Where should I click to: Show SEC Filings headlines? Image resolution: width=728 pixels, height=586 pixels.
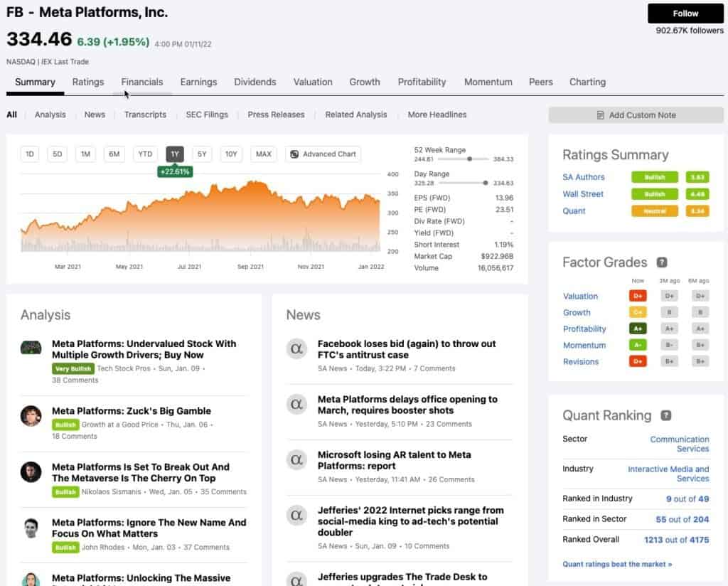pos(207,114)
